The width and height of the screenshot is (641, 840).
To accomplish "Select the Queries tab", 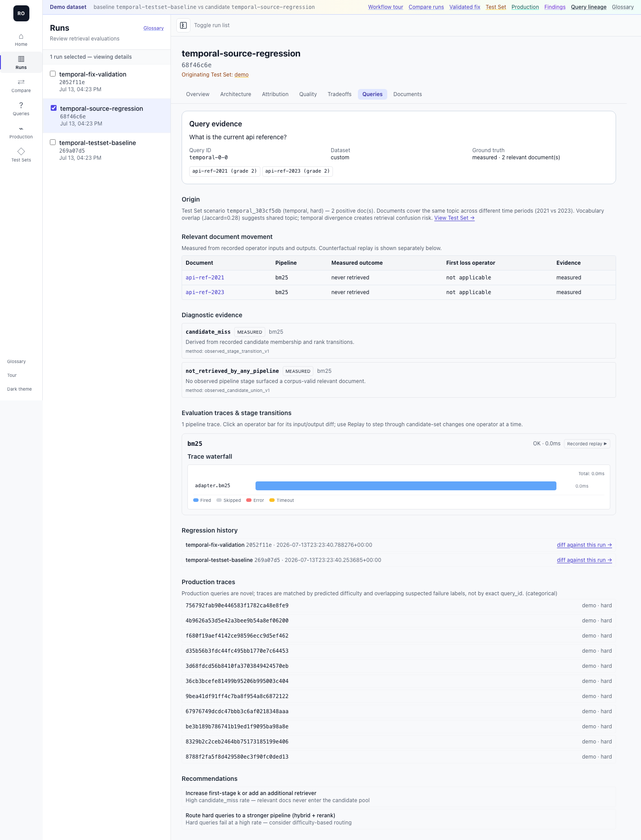I will click(x=373, y=94).
